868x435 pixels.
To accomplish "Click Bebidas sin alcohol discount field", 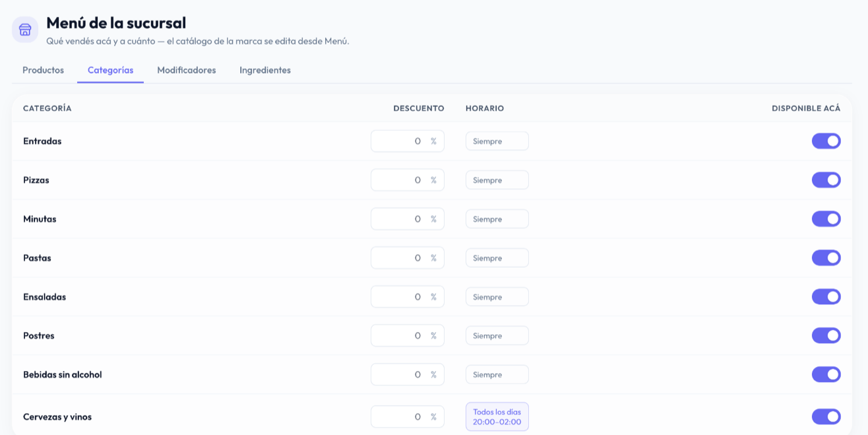I will click(407, 375).
